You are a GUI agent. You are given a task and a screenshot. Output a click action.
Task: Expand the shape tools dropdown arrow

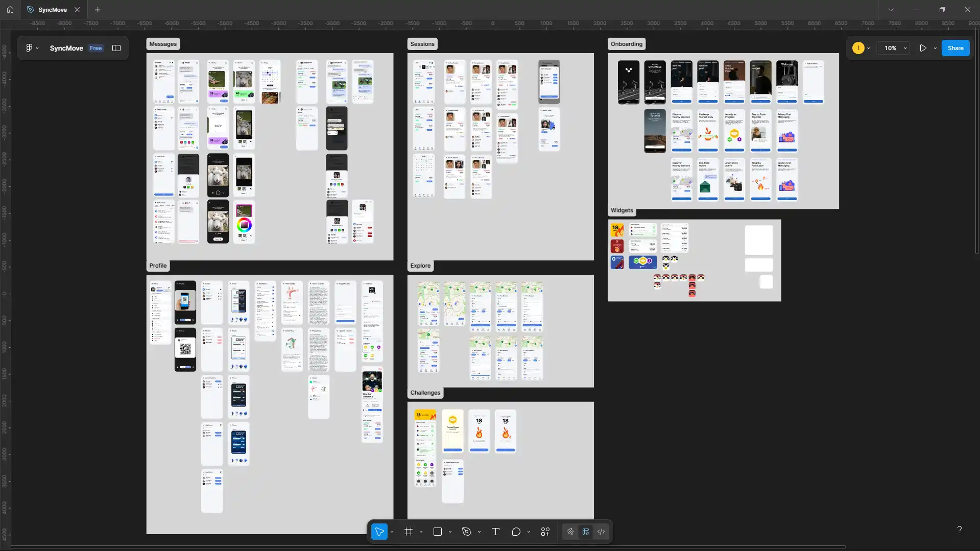(x=450, y=532)
